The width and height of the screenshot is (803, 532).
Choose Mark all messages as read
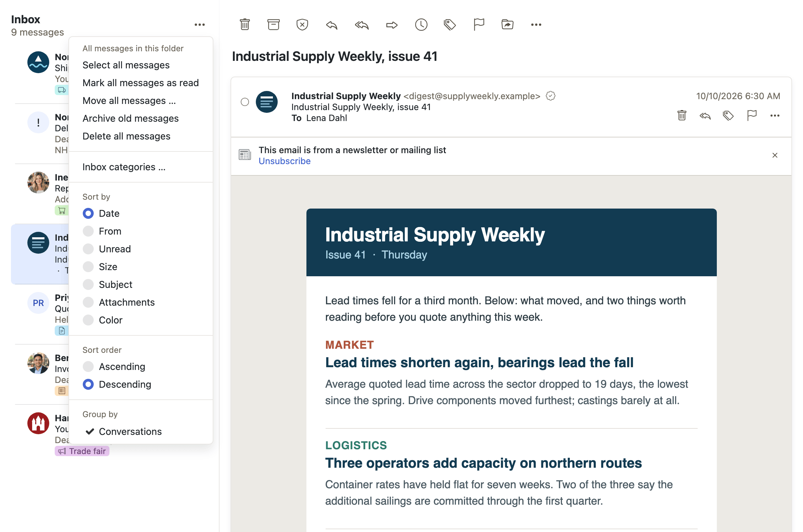(x=141, y=83)
